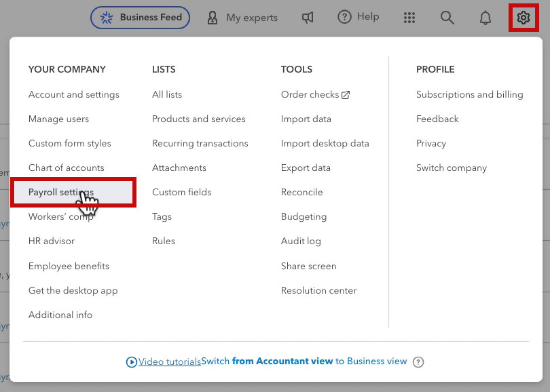Open Chart of accounts
Image resolution: width=550 pixels, height=392 pixels.
[67, 168]
